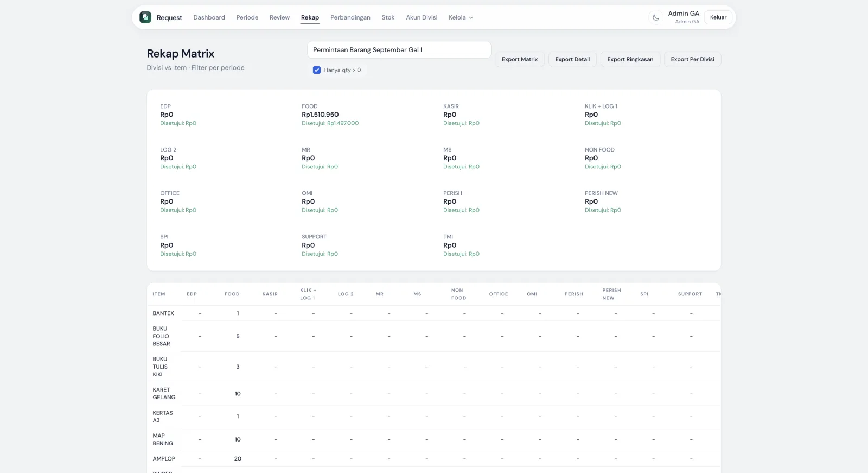Select the Rekap tab
The width and height of the screenshot is (868, 473).
[x=310, y=17]
